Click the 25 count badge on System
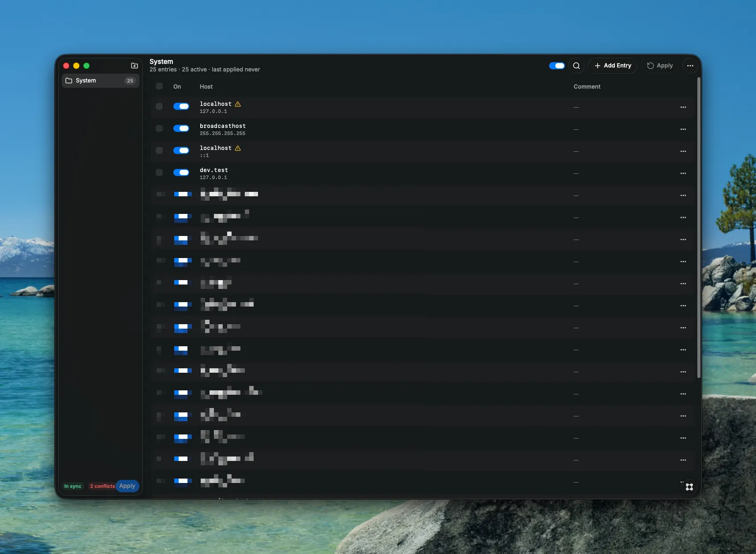This screenshot has width=756, height=554. pos(130,81)
